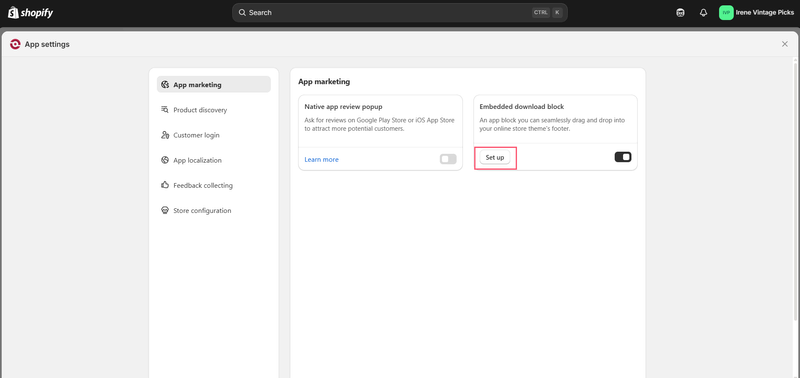Open the Store configuration section

[214, 210]
